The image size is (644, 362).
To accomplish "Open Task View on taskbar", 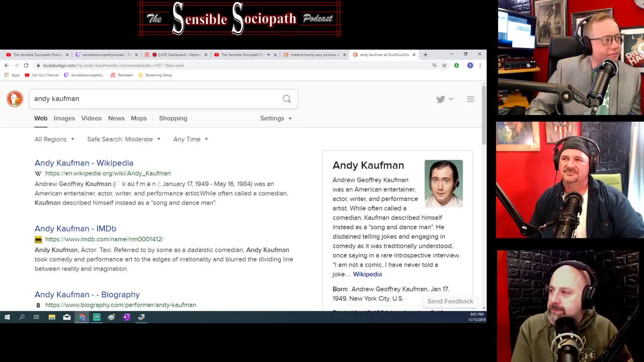I will (x=36, y=317).
